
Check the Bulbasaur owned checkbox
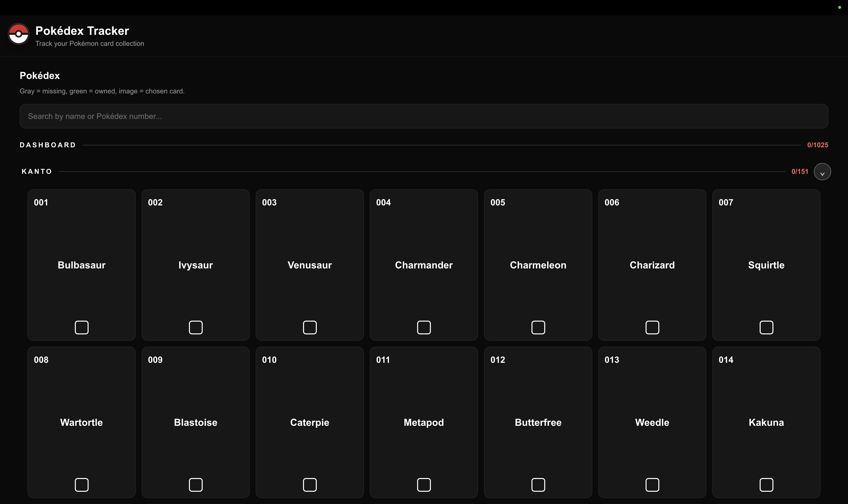(x=81, y=328)
